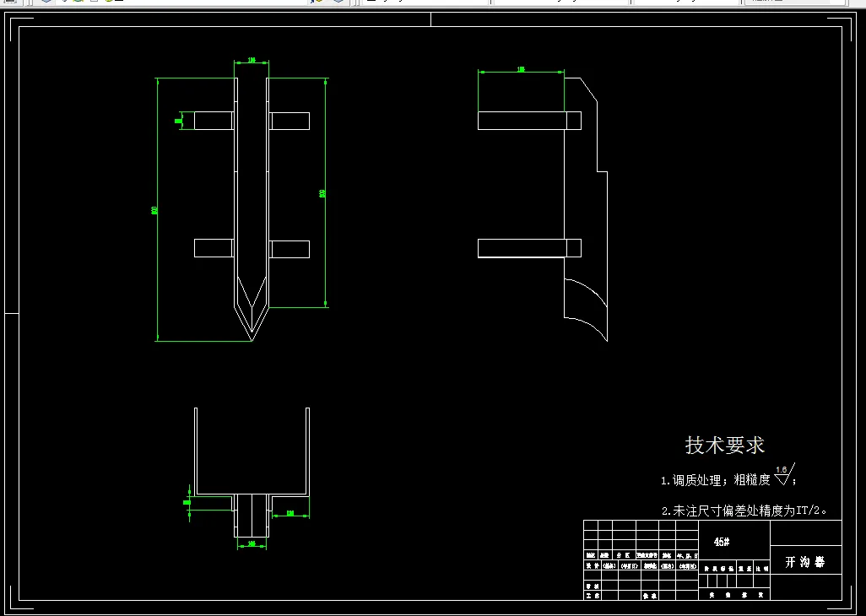Select the horizontal dimension below the bottom view
This screenshot has height=616, width=866.
(x=252, y=545)
